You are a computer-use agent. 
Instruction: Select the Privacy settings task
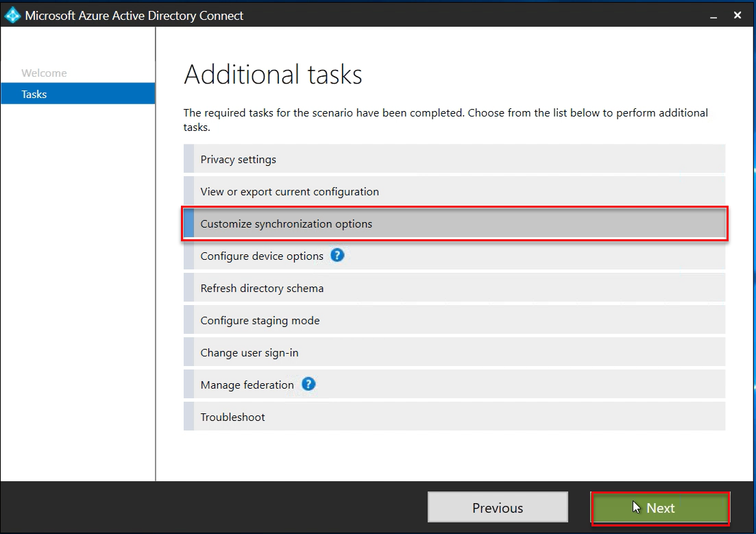(x=238, y=160)
